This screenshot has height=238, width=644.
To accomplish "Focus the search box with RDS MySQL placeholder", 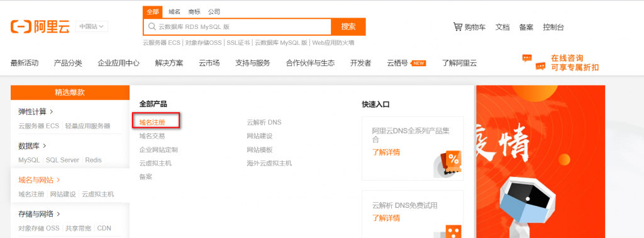I will tap(237, 26).
